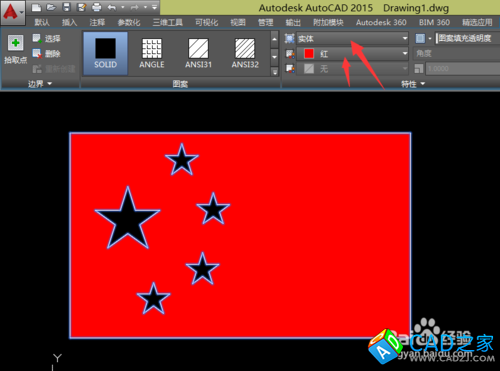
Task: Open the hatch type dropdown showing 实体
Action: point(352,39)
